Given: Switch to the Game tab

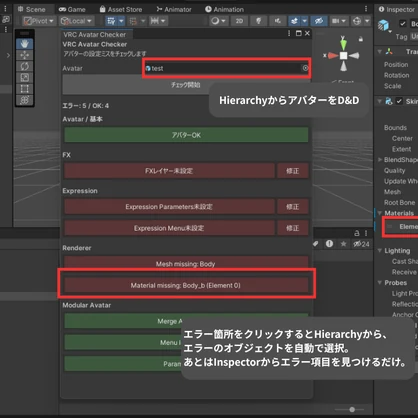Looking at the screenshot, I should point(72,9).
